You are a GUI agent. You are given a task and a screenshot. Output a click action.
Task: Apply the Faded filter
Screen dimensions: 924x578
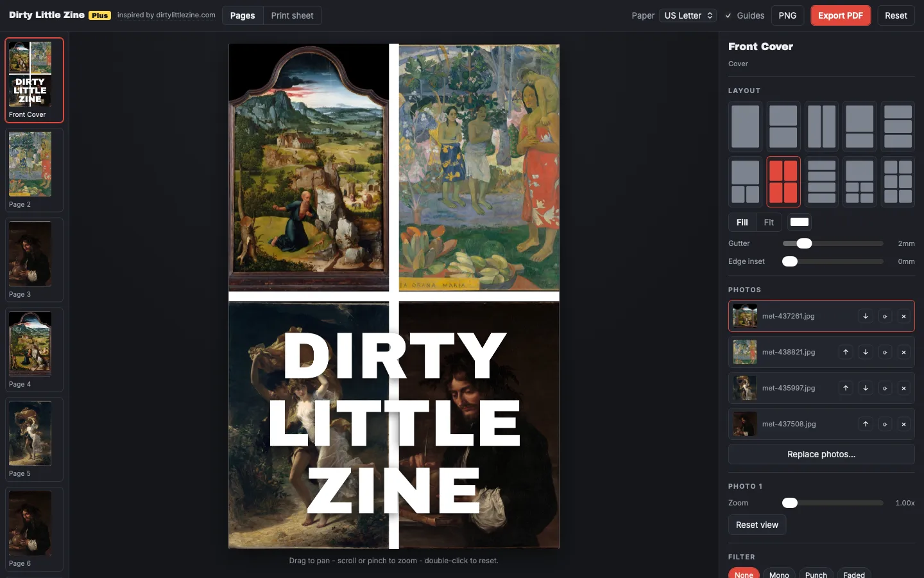click(x=854, y=574)
